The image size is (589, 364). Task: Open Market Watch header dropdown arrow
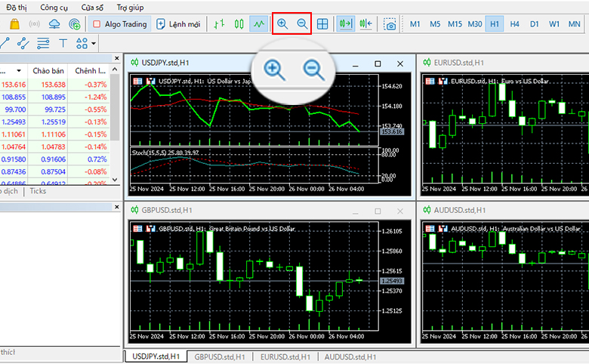point(19,71)
